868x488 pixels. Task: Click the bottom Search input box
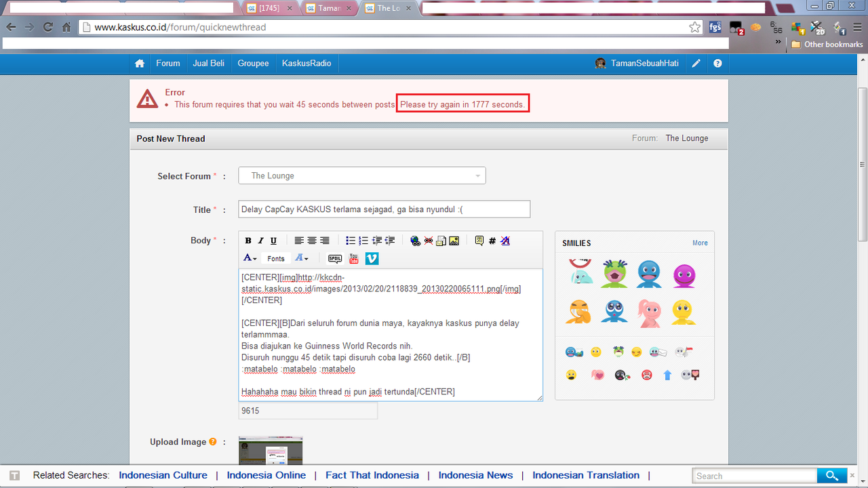click(755, 476)
